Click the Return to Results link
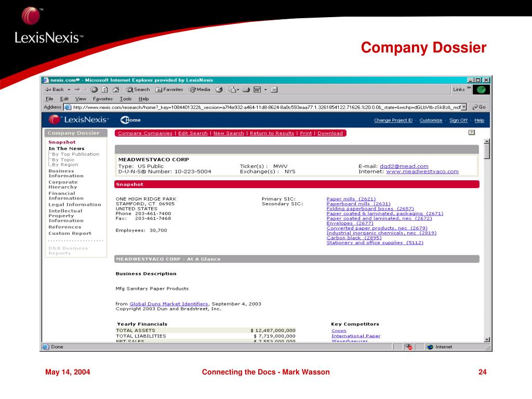The image size is (532, 399). (272, 134)
